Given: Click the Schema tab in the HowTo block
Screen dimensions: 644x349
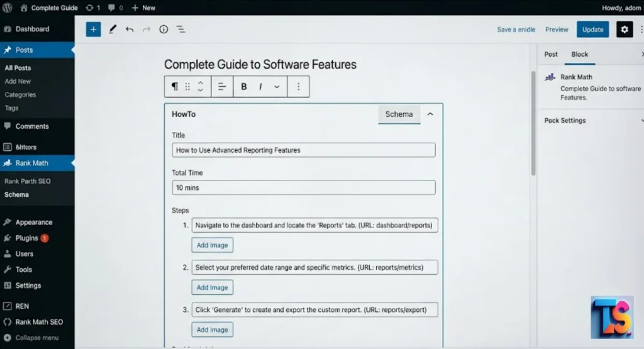Looking at the screenshot, I should click(x=399, y=114).
